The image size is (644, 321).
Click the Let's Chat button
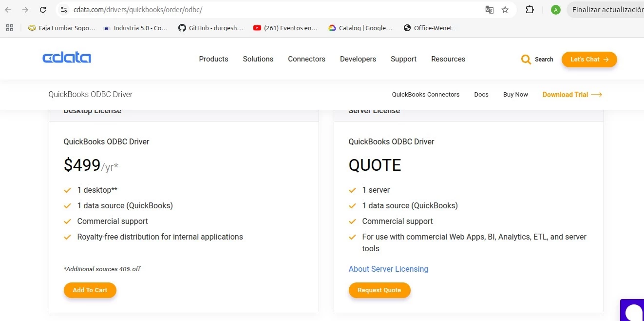[x=589, y=60]
